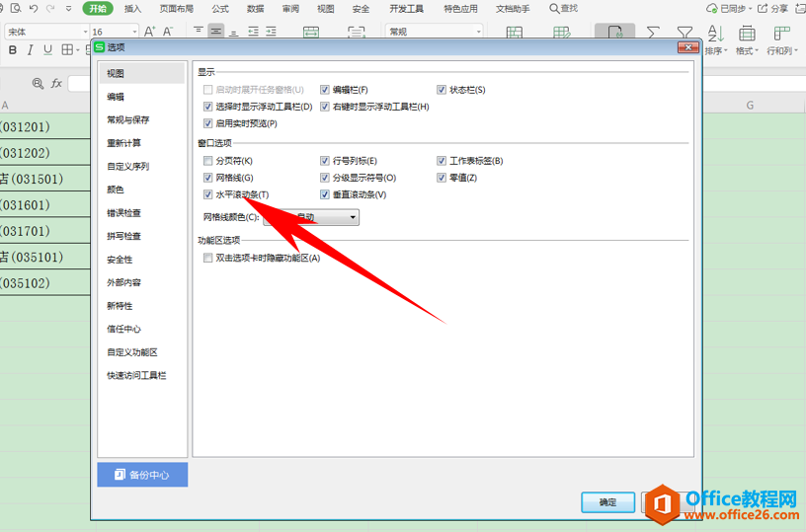
Task: Click the wrap text icon
Action: tap(356, 32)
